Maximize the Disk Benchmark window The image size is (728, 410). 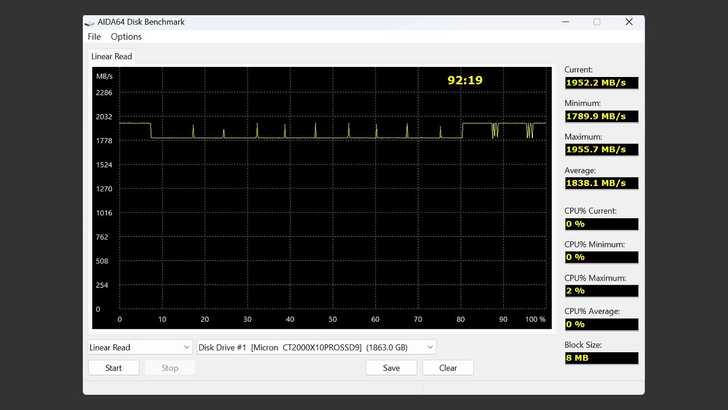[x=597, y=22]
